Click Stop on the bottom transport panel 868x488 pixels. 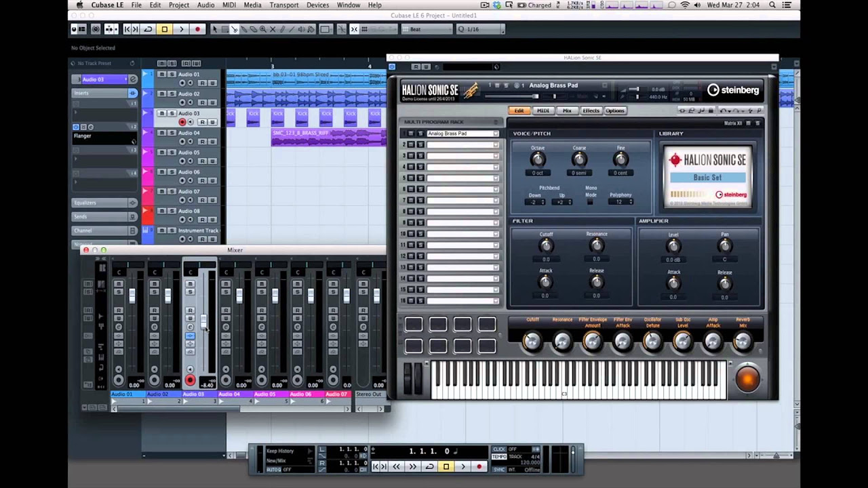click(446, 466)
